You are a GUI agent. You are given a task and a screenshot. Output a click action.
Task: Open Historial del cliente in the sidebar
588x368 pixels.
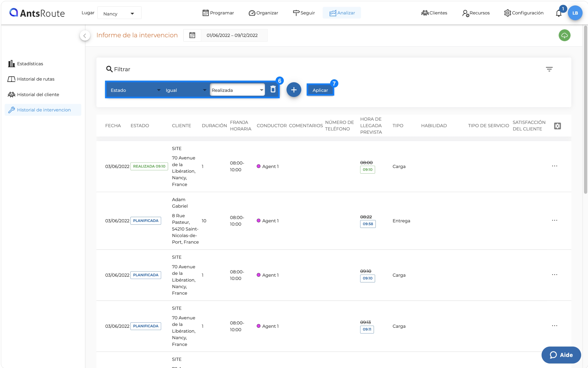coord(34,94)
